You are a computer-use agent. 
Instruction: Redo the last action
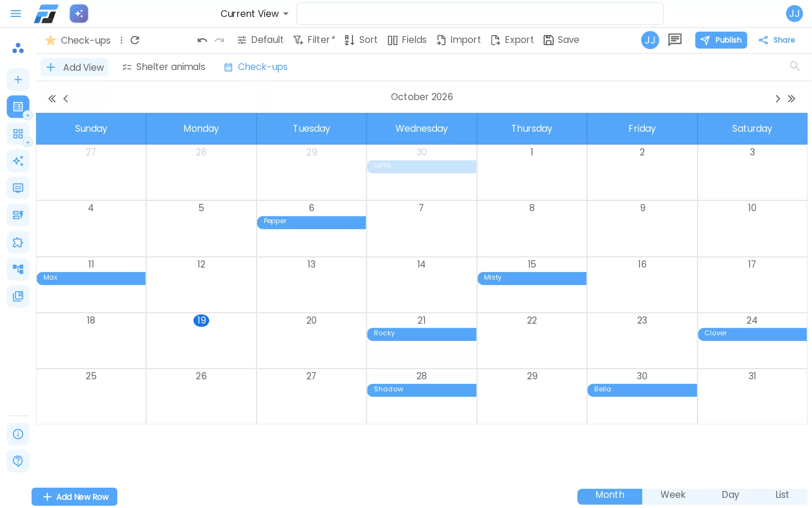tap(220, 40)
